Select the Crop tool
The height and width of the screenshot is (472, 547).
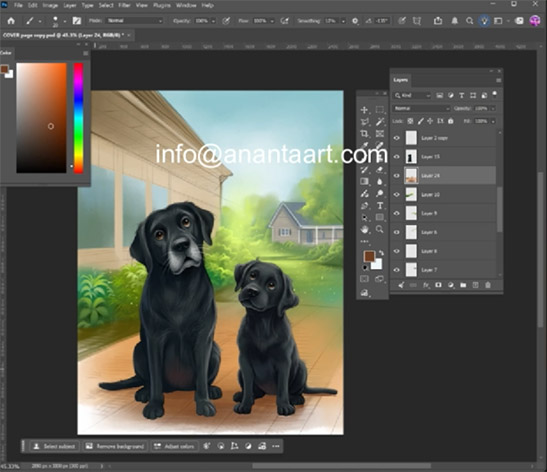(x=364, y=134)
